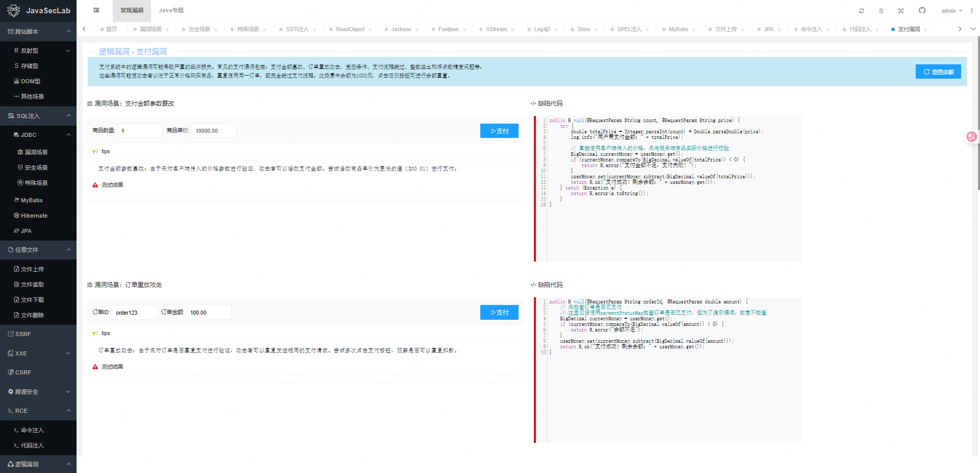Click the trash icon in top header
This screenshot has height=473, width=980.
pos(881,11)
